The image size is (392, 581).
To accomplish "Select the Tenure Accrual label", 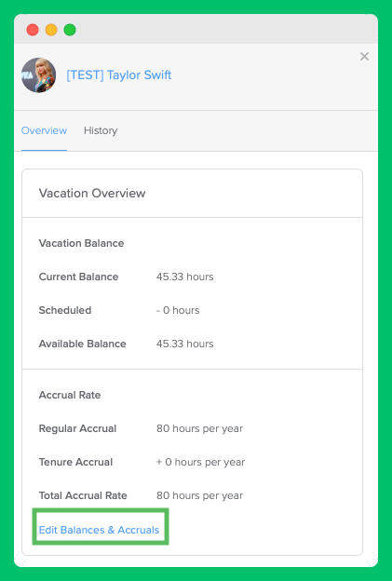I will point(76,462).
